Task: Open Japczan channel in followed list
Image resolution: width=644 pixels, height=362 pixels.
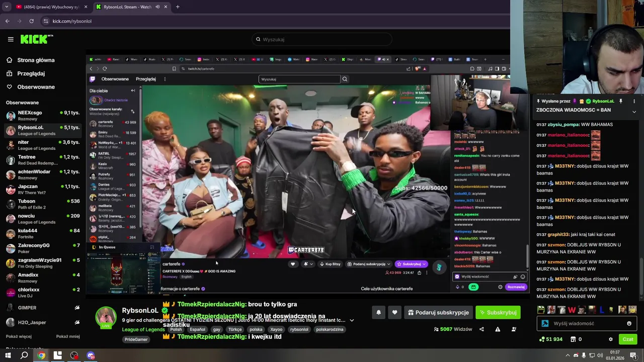Action: [x=43, y=190]
